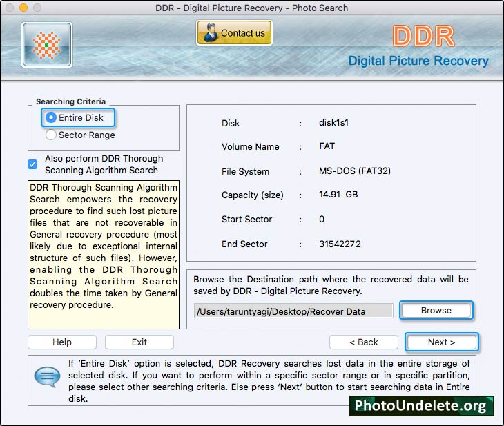Open the Contact us button
Viewport: 504px width, 426px height.
(234, 32)
